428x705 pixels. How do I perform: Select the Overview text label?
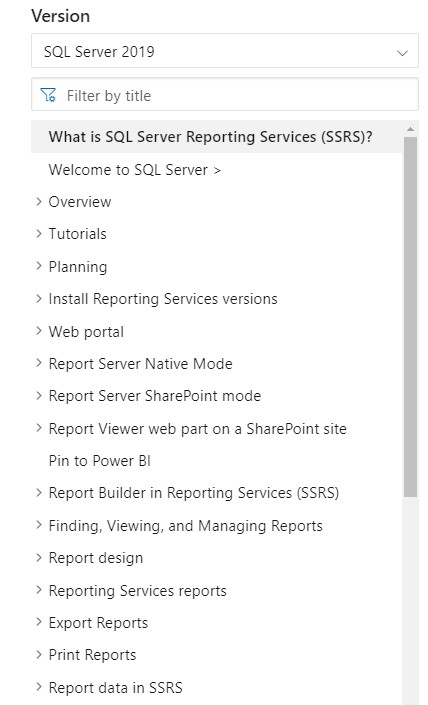pyautogui.click(x=80, y=202)
